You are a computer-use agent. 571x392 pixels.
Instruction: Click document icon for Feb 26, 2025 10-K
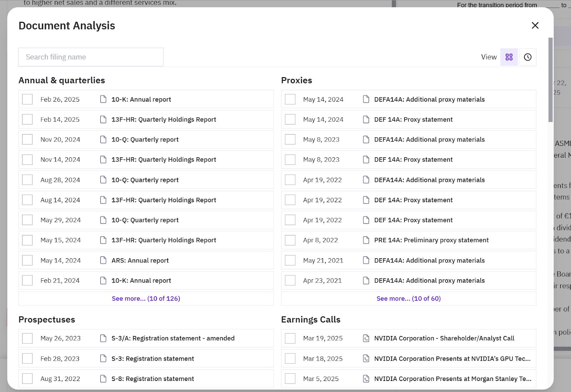click(103, 99)
